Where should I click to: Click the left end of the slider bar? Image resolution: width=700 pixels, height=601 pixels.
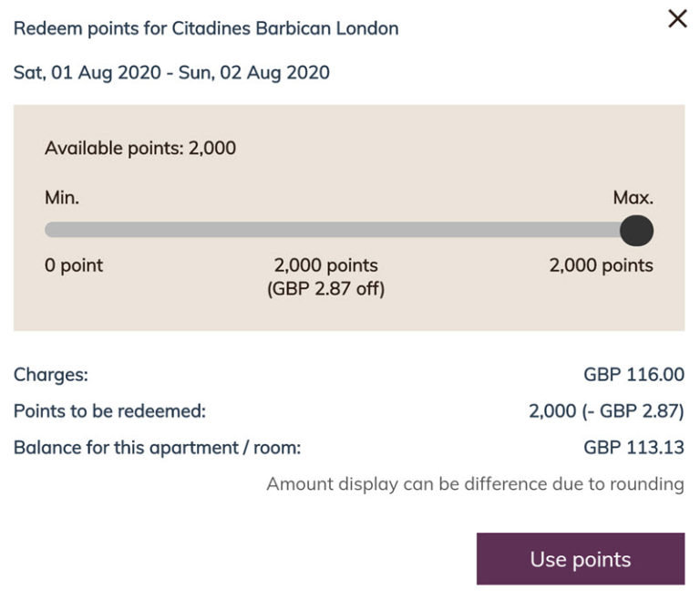[53, 230]
